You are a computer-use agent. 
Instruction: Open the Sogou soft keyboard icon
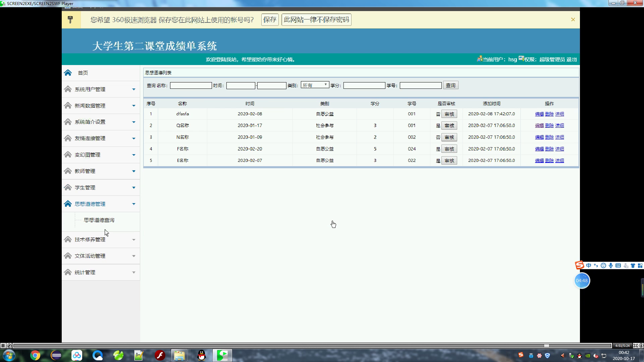(x=618, y=265)
